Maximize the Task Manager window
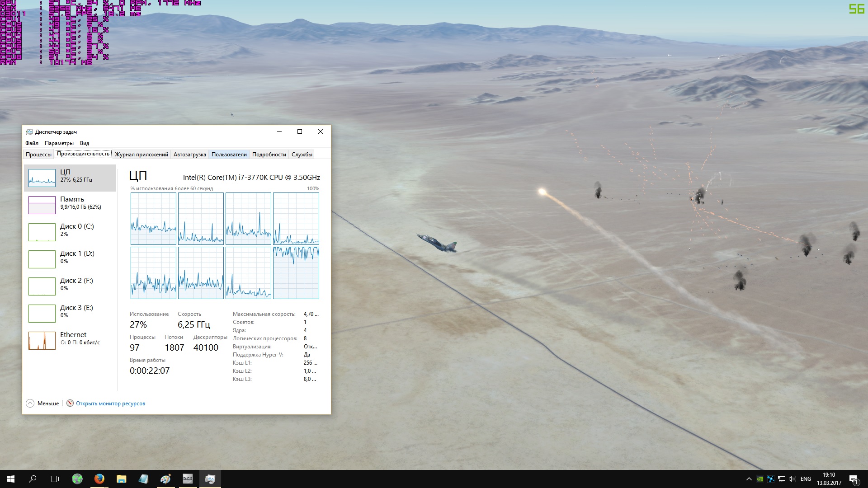868x488 pixels. 300,131
